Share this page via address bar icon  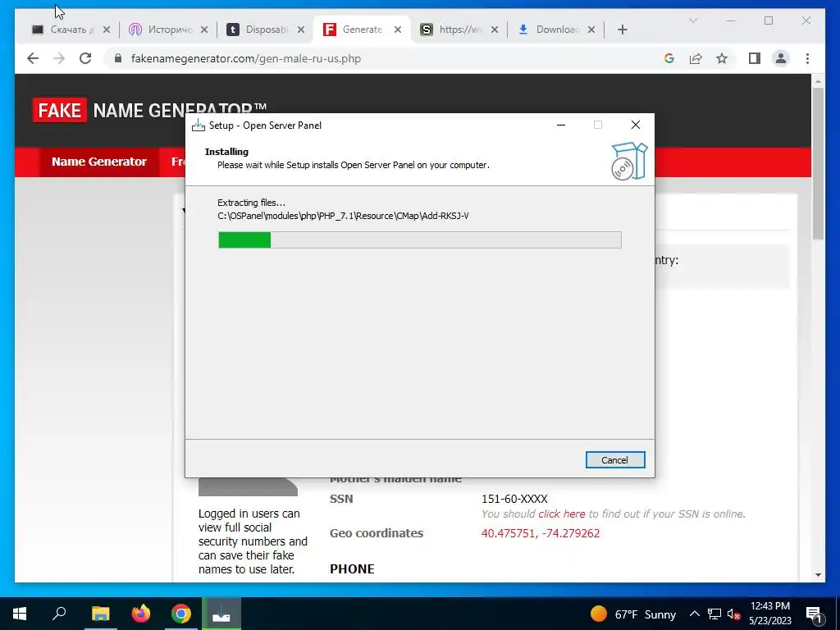pos(696,58)
